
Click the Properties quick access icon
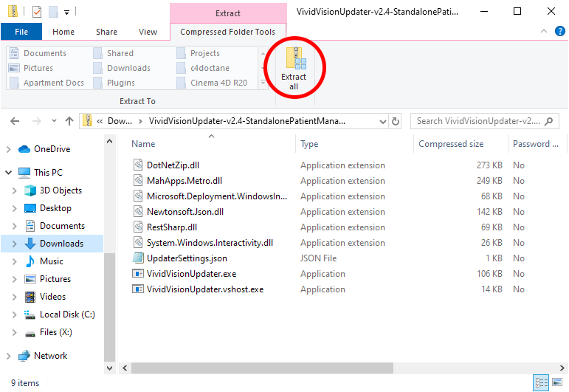37,12
